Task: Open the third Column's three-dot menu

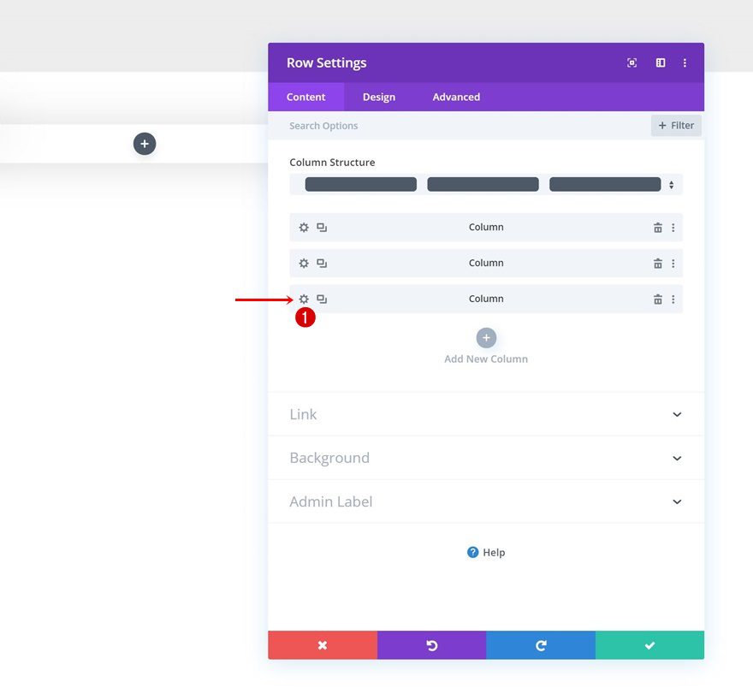Action: [x=673, y=299]
